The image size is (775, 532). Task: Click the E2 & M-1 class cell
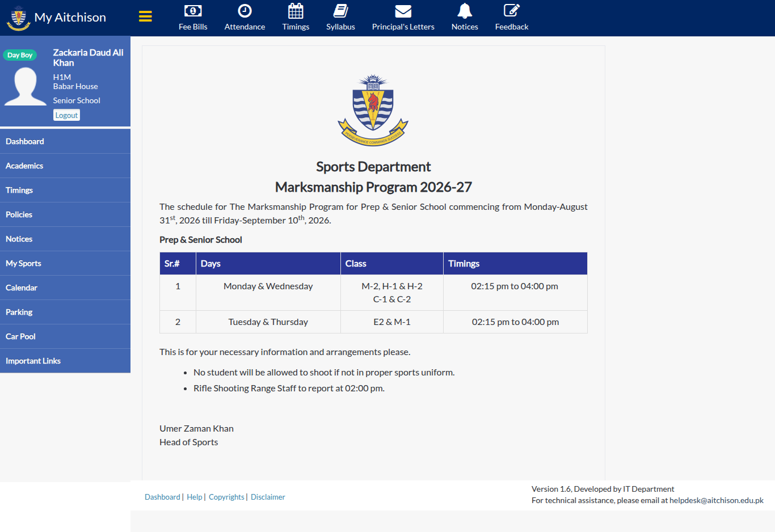coord(392,322)
